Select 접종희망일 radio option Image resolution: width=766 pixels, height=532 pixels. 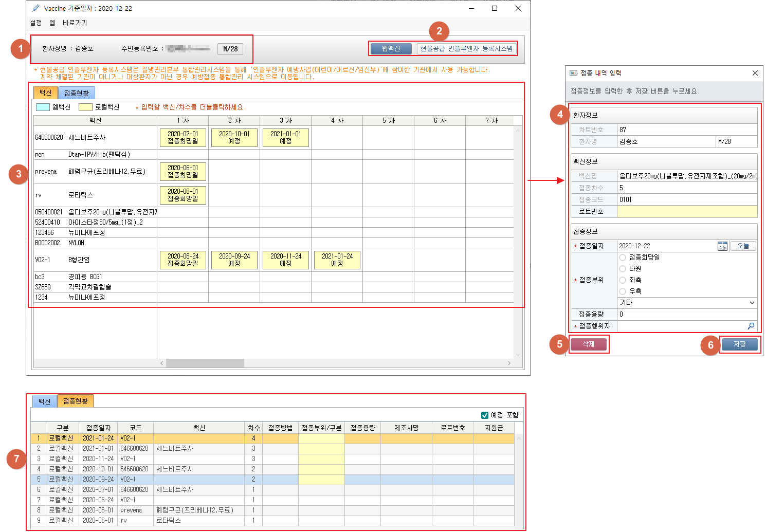(x=623, y=258)
